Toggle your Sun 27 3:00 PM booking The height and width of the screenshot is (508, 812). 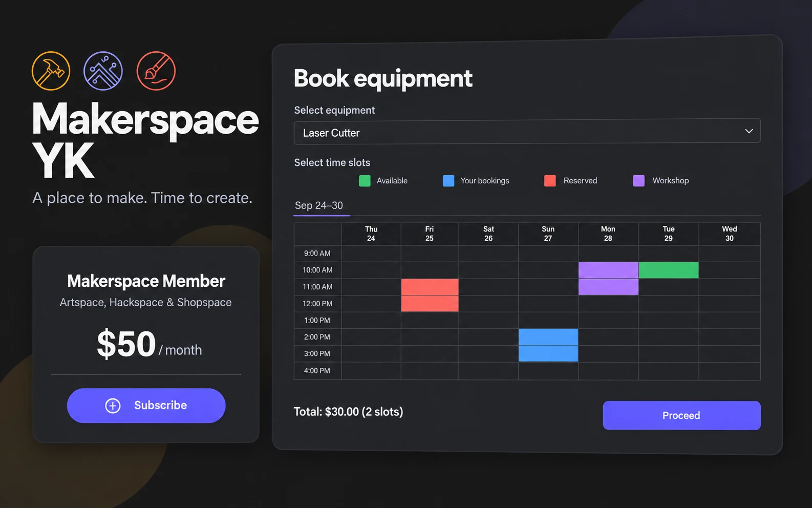(548, 354)
